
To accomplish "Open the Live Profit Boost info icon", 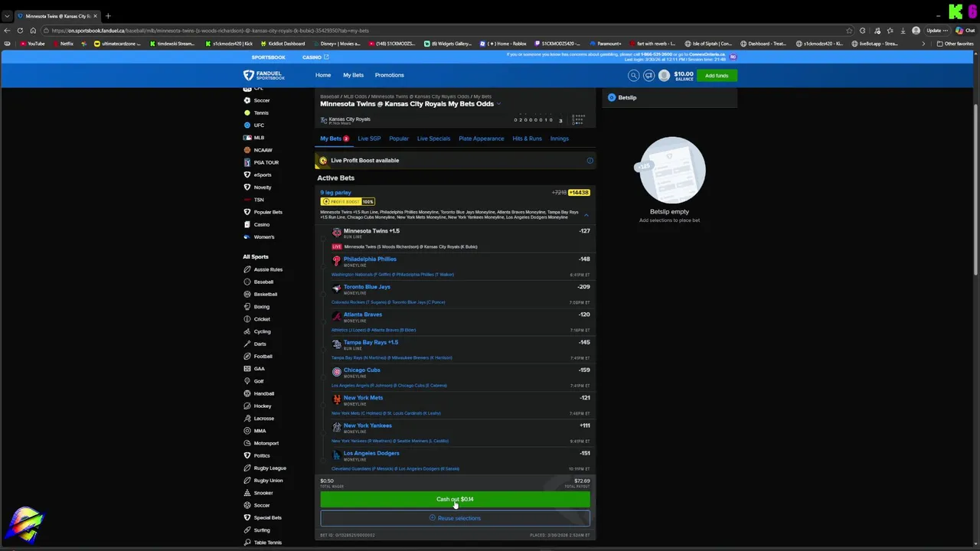I will pos(590,161).
